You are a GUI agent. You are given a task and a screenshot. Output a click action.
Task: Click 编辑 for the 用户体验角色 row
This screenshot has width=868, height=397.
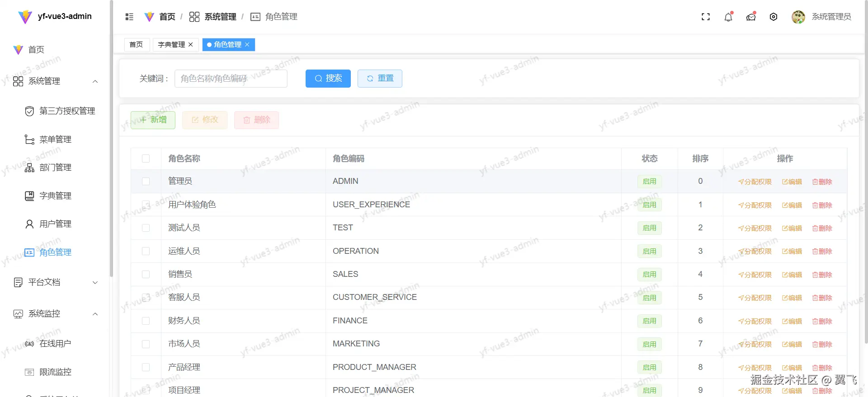point(792,205)
